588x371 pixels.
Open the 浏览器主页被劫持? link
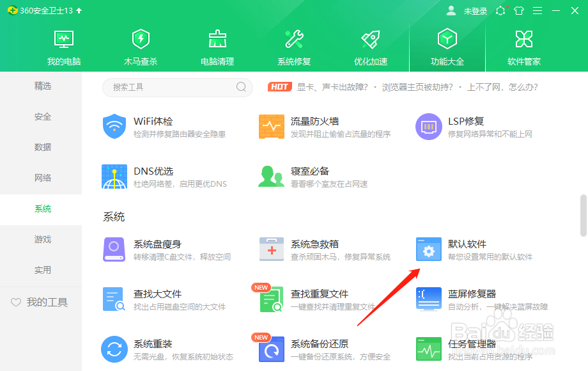point(417,87)
